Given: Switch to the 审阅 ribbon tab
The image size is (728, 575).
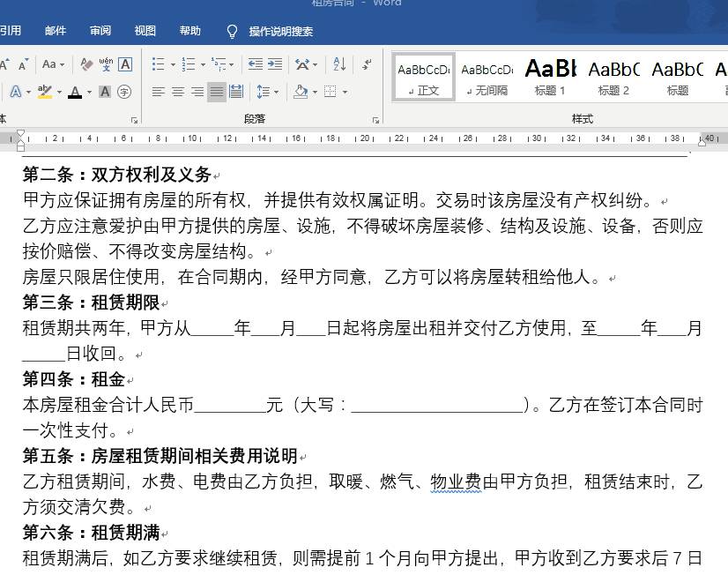Looking at the screenshot, I should pos(100,30).
